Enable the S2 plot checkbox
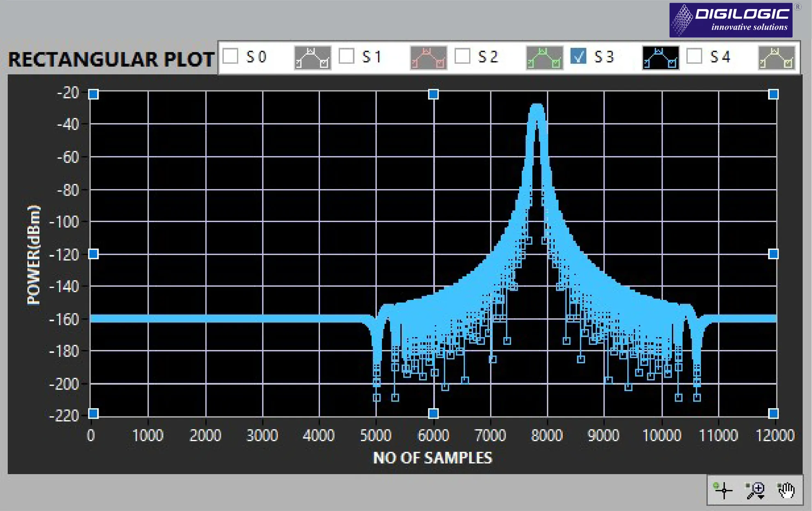Viewport: 812px width, 511px height. coord(462,56)
